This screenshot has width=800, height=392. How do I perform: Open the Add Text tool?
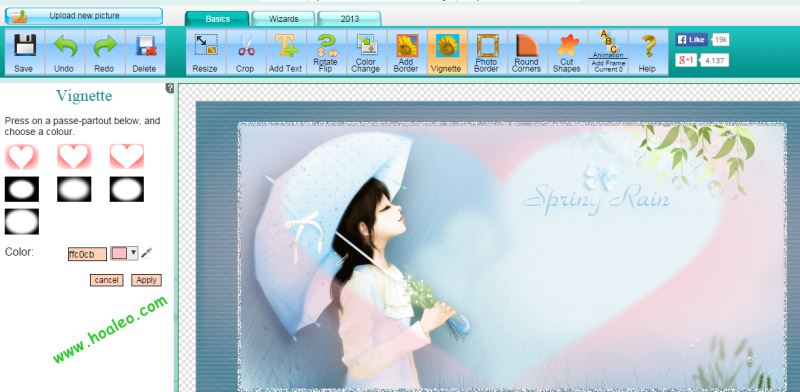[x=286, y=52]
